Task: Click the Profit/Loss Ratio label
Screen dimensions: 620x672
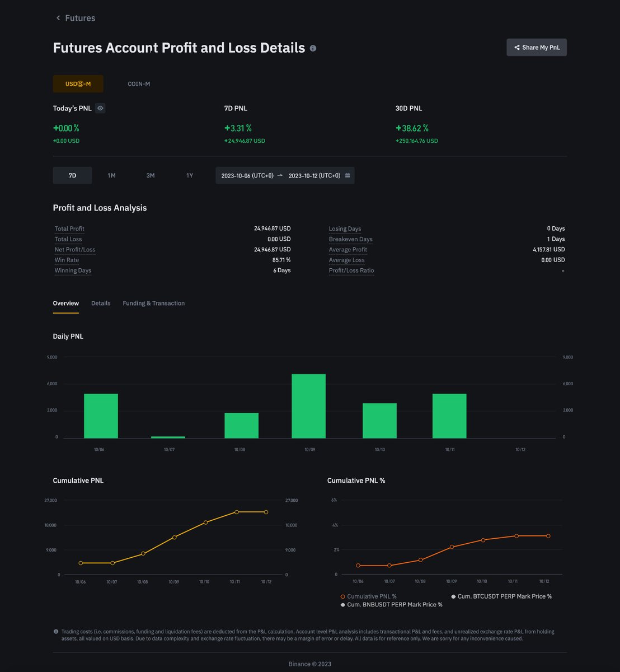Action: point(351,270)
